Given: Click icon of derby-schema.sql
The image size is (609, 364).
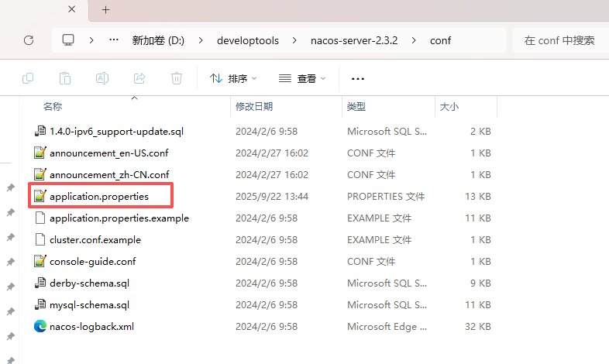Looking at the screenshot, I should pyautogui.click(x=40, y=283).
